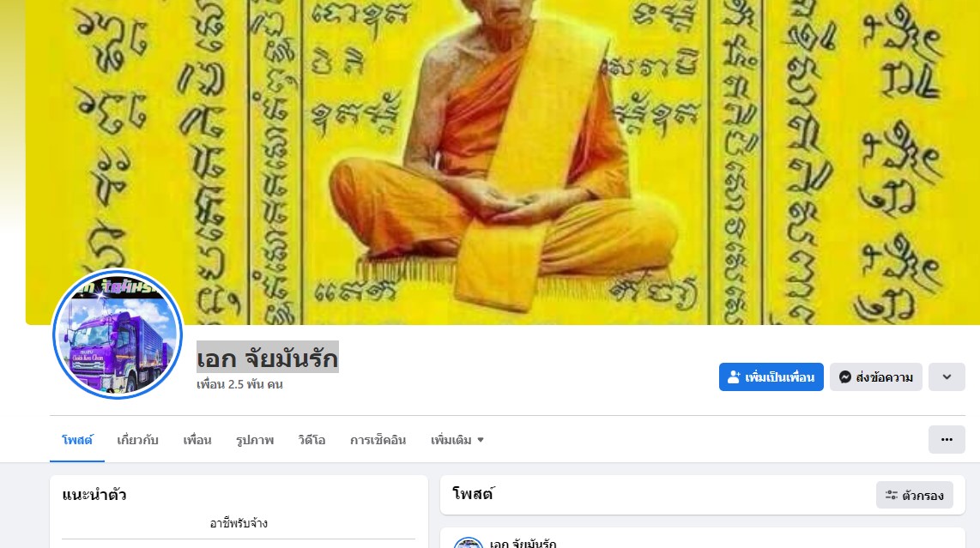This screenshot has width=980, height=548.
Task: Expand the chevron dropdown beside send message
Action: click(x=947, y=376)
